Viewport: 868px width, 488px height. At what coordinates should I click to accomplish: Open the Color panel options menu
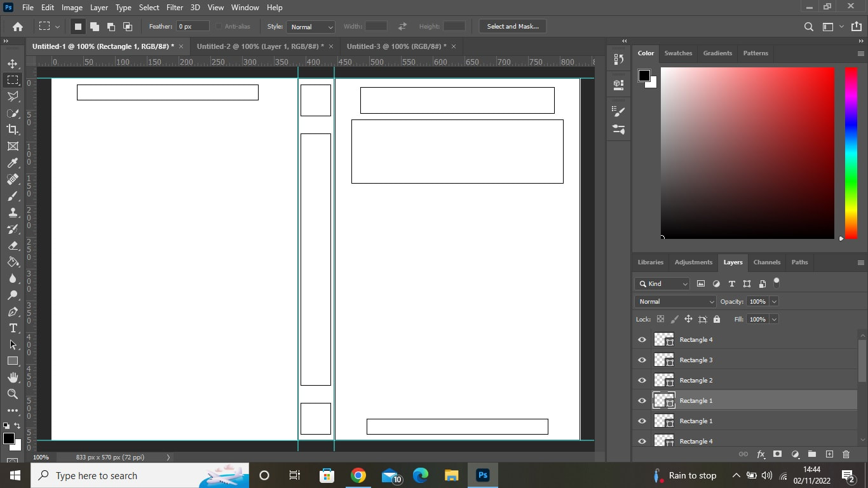click(x=861, y=53)
